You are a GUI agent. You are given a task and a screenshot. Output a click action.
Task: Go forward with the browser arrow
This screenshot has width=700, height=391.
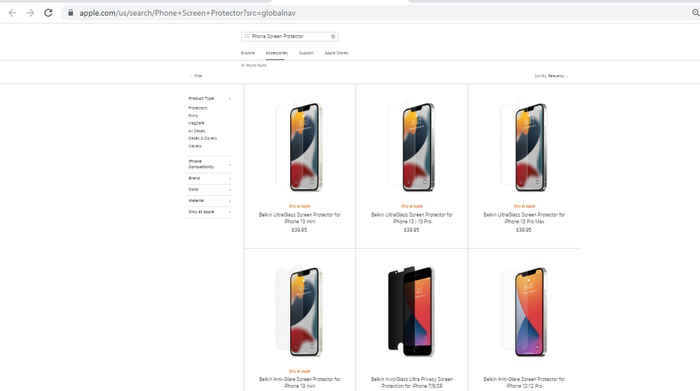coord(30,13)
